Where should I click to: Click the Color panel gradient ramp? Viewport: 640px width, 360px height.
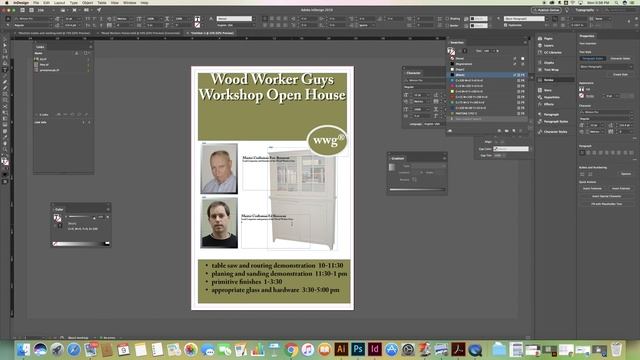pos(81,244)
